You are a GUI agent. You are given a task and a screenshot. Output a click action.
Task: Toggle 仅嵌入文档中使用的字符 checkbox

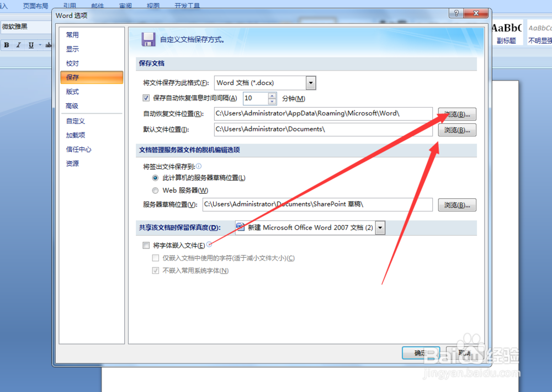(156, 258)
